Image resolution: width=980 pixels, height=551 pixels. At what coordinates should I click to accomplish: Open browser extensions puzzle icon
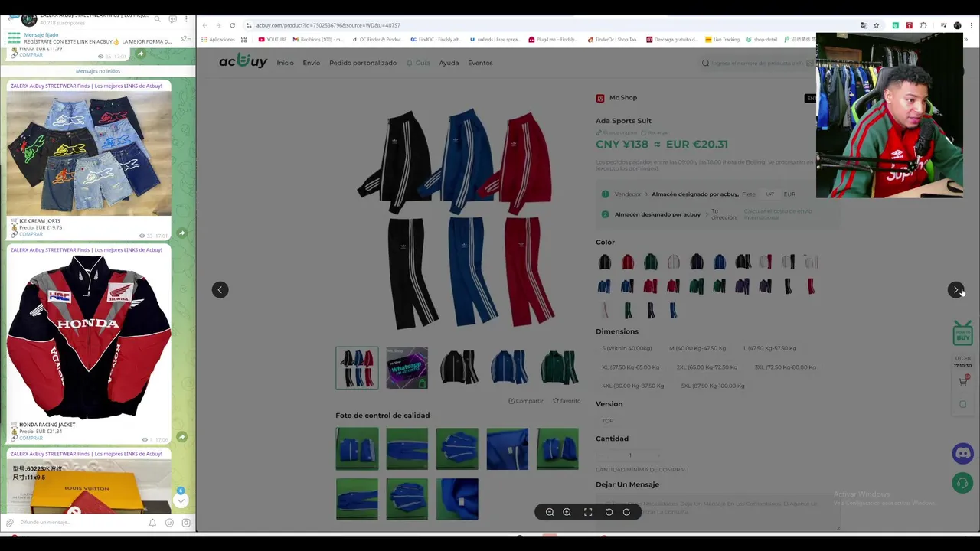coord(923,25)
